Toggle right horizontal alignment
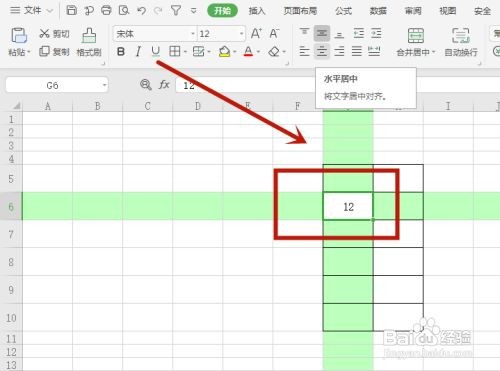500x371 pixels. coord(339,51)
